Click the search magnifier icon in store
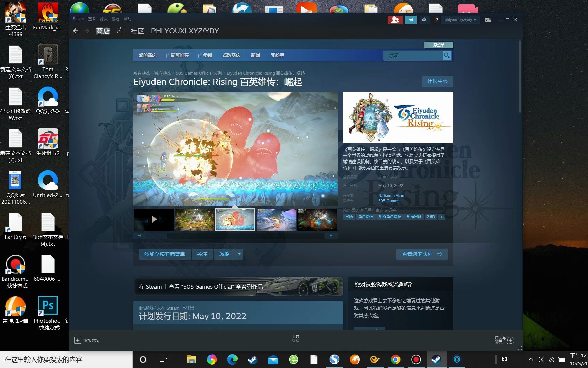Viewport: 588px width, 368px height. (x=447, y=55)
